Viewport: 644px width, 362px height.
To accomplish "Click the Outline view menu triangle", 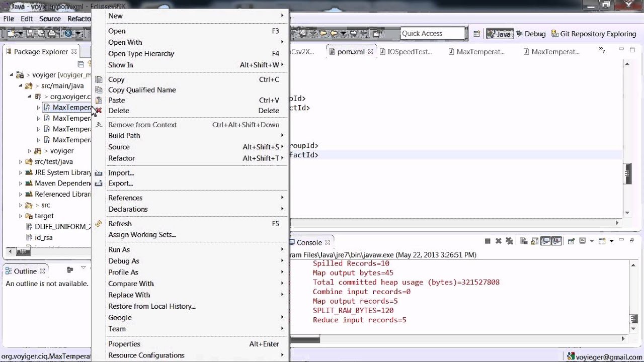I will [x=84, y=268].
